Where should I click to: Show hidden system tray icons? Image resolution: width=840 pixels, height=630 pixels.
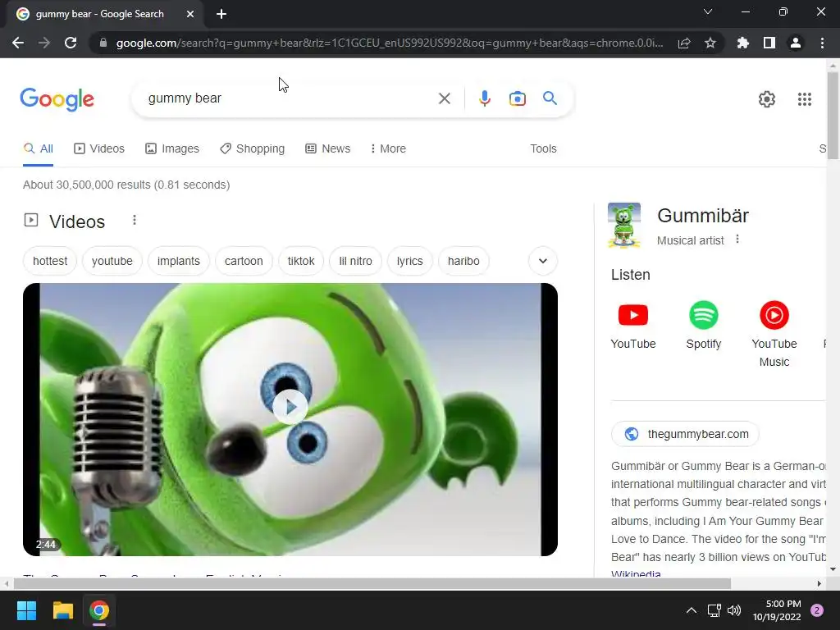(x=692, y=610)
